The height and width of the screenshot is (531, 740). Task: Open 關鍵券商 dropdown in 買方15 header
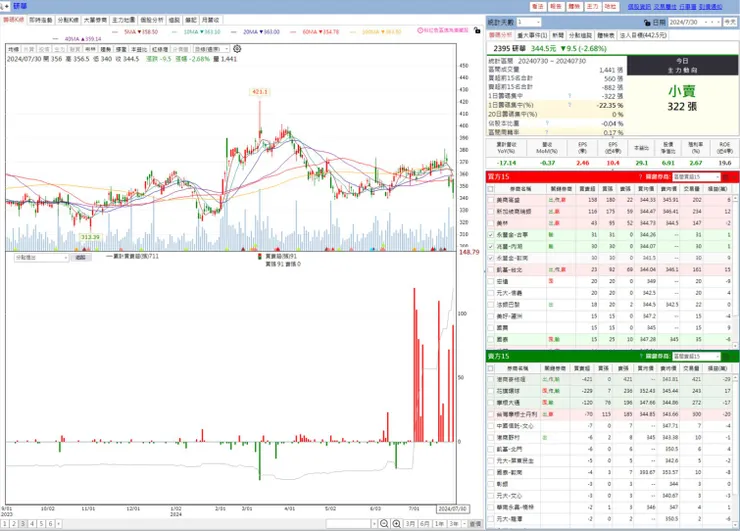pyautogui.click(x=696, y=177)
